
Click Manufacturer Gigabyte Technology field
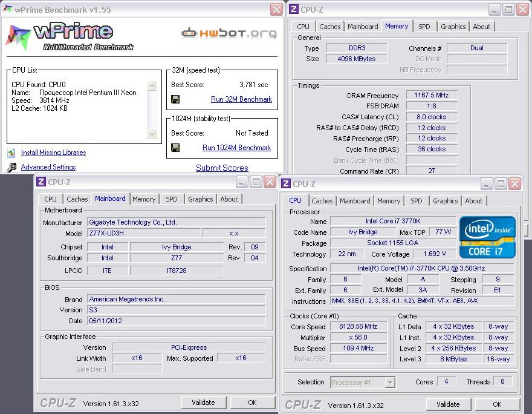176,222
